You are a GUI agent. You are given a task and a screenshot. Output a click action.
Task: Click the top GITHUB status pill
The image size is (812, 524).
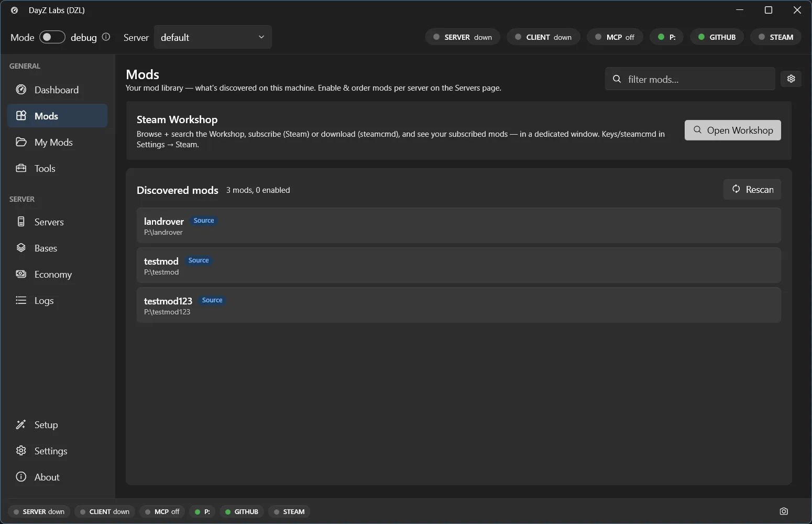pyautogui.click(x=717, y=37)
